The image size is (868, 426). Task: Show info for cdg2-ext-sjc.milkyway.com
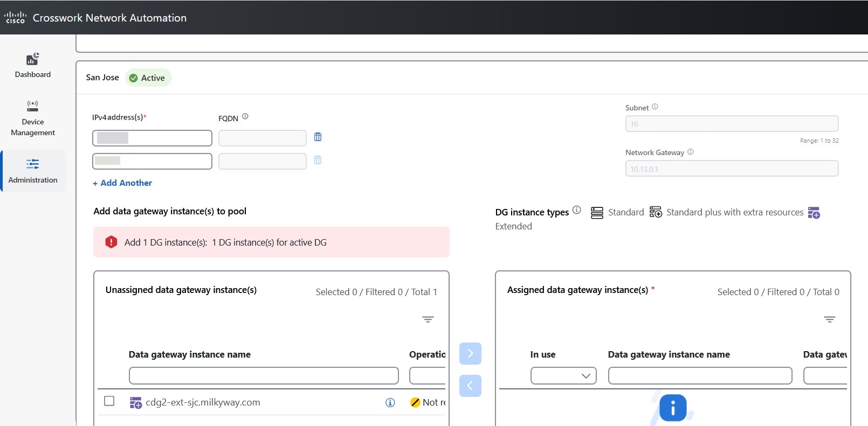tap(390, 402)
